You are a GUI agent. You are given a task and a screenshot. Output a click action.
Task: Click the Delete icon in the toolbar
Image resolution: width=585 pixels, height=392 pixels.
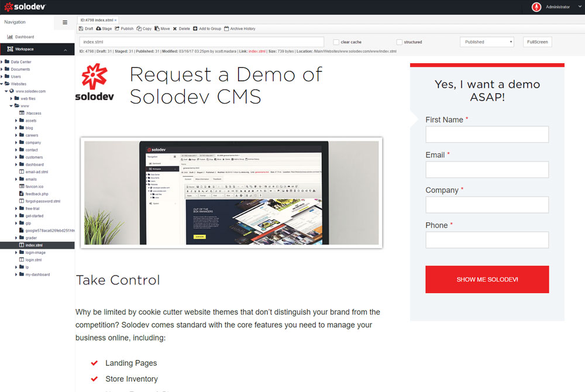point(175,28)
